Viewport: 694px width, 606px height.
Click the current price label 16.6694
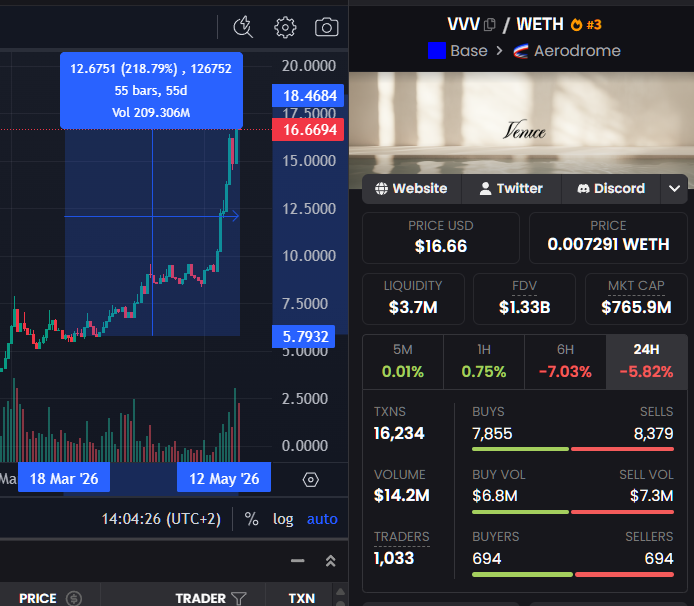coord(308,130)
